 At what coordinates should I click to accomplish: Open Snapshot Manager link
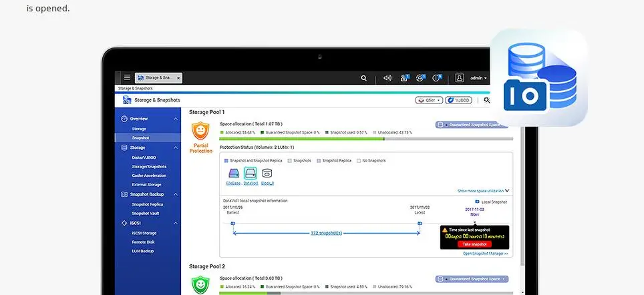click(486, 254)
